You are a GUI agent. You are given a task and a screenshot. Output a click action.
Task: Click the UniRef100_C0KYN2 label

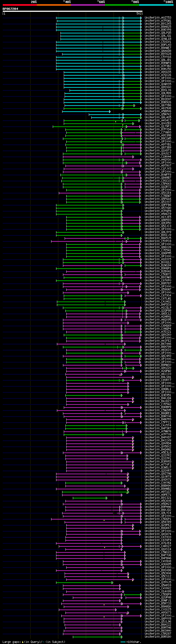tap(158, 483)
